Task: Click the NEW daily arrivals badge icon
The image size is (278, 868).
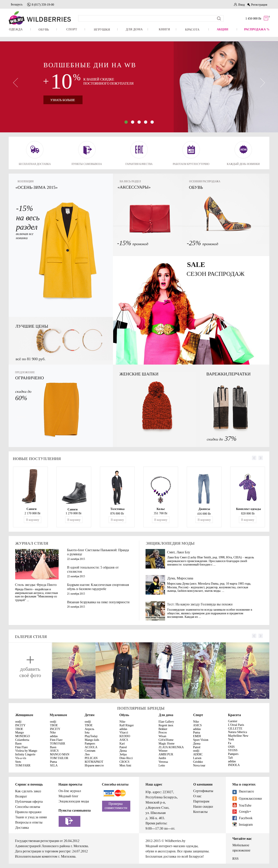Action: tap(243, 149)
